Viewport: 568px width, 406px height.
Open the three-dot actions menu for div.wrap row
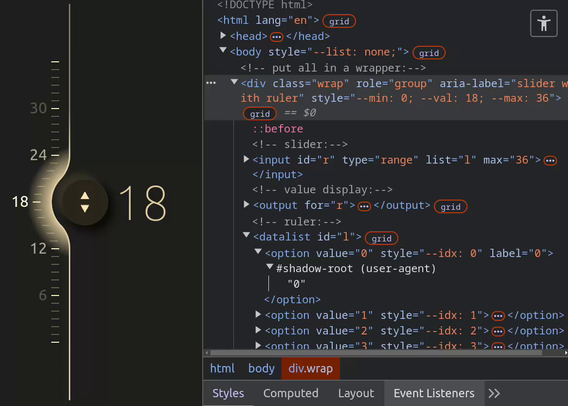[x=211, y=83]
